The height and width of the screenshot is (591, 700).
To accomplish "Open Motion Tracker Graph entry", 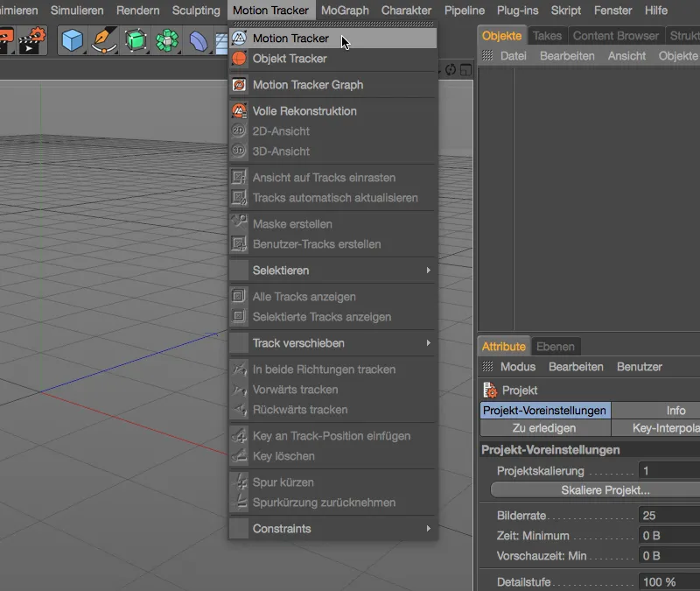I will click(332, 85).
